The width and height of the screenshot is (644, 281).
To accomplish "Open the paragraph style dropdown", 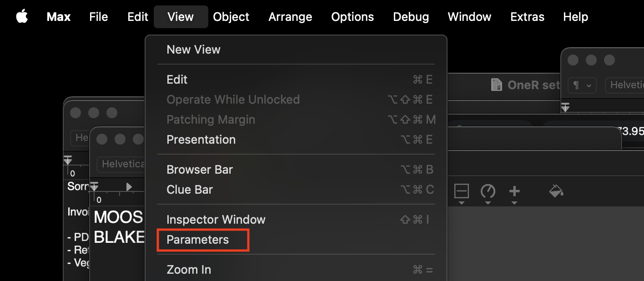I will coord(582,85).
